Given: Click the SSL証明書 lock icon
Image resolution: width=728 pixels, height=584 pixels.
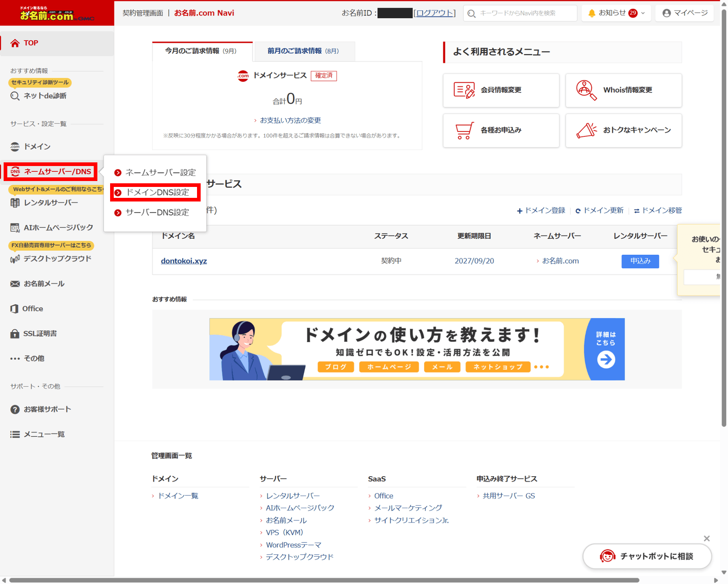Looking at the screenshot, I should 15,333.
